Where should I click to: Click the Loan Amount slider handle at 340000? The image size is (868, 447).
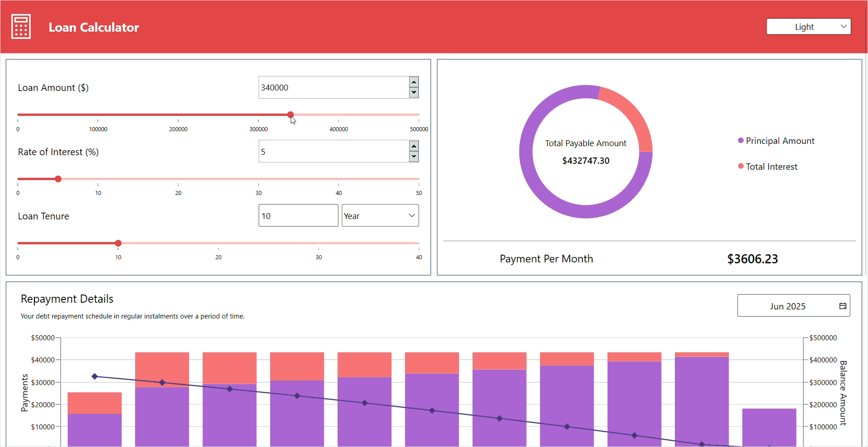(290, 115)
